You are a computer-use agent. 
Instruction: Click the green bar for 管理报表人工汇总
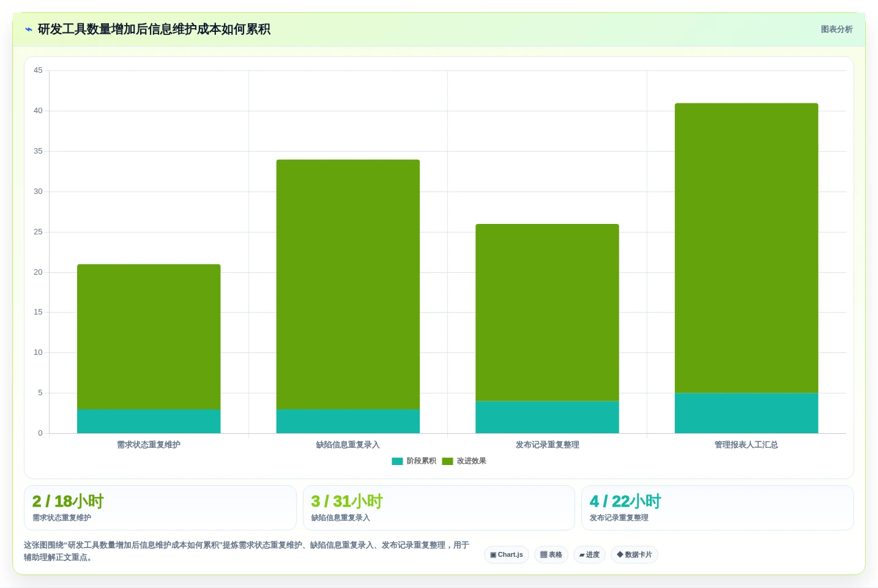pos(746,248)
